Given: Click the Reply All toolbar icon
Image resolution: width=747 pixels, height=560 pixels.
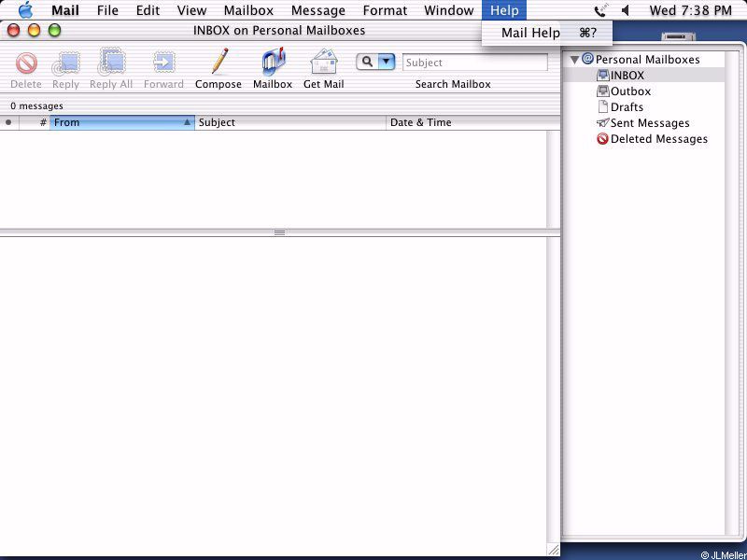Looking at the screenshot, I should tap(111, 62).
